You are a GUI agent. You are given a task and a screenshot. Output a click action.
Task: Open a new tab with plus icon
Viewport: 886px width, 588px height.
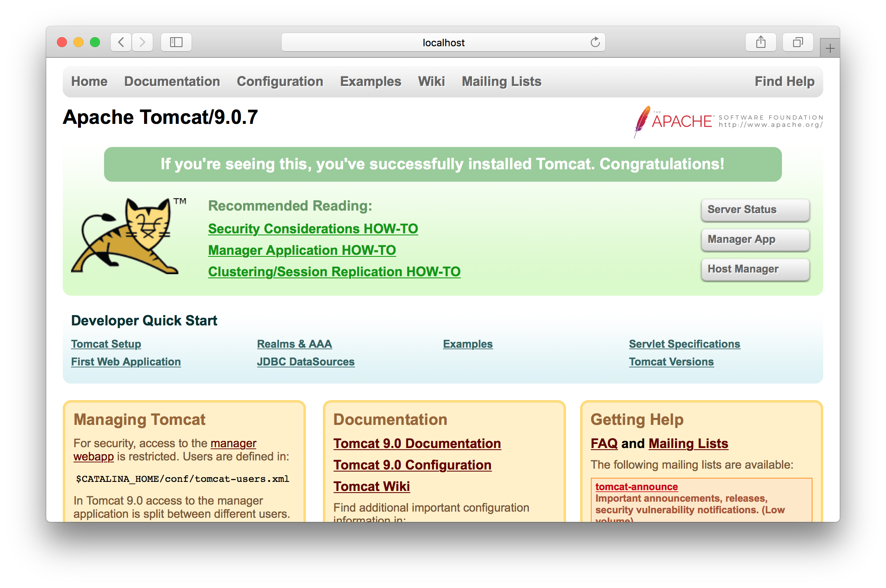[830, 49]
